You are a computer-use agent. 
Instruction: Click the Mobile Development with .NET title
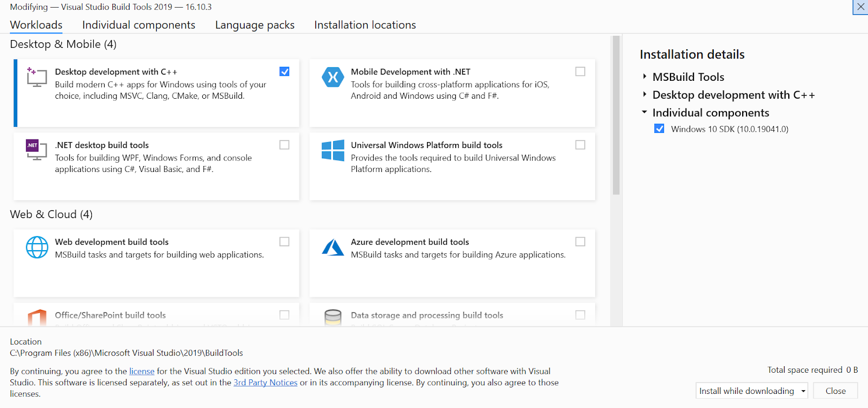point(411,72)
